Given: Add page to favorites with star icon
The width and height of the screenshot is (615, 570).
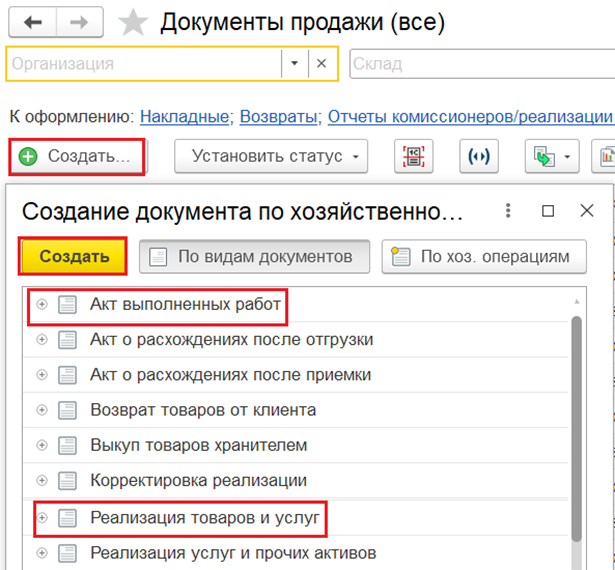Looking at the screenshot, I should coord(133,23).
